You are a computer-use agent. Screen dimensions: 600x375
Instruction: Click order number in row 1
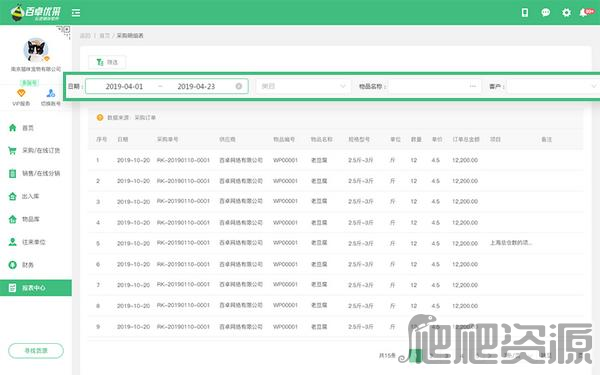click(183, 160)
